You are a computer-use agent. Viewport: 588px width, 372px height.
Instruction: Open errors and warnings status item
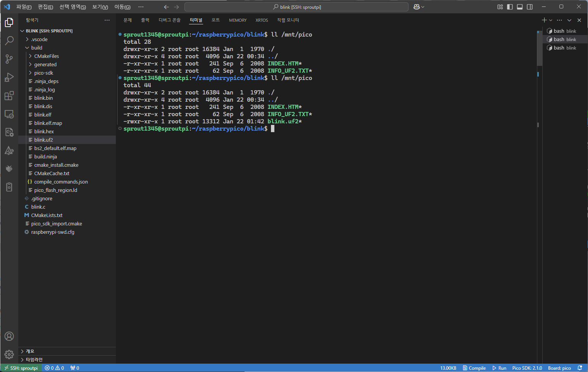click(54, 368)
